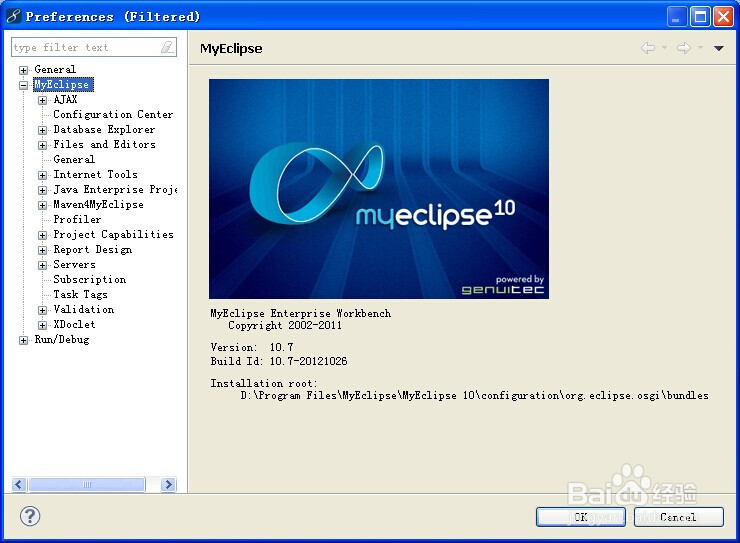
Task: Expand the Files and Editors node
Action: [x=42, y=145]
